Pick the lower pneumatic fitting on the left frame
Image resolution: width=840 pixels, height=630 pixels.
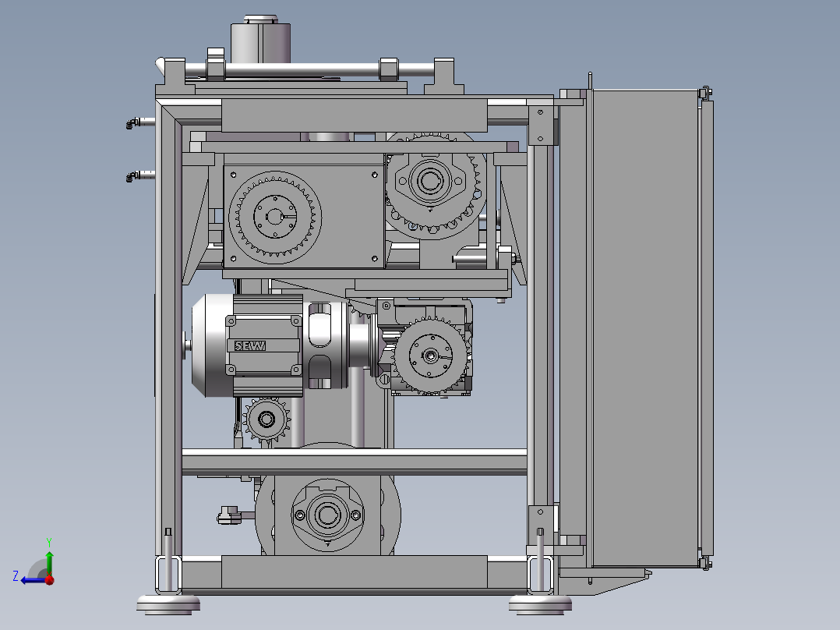click(138, 175)
